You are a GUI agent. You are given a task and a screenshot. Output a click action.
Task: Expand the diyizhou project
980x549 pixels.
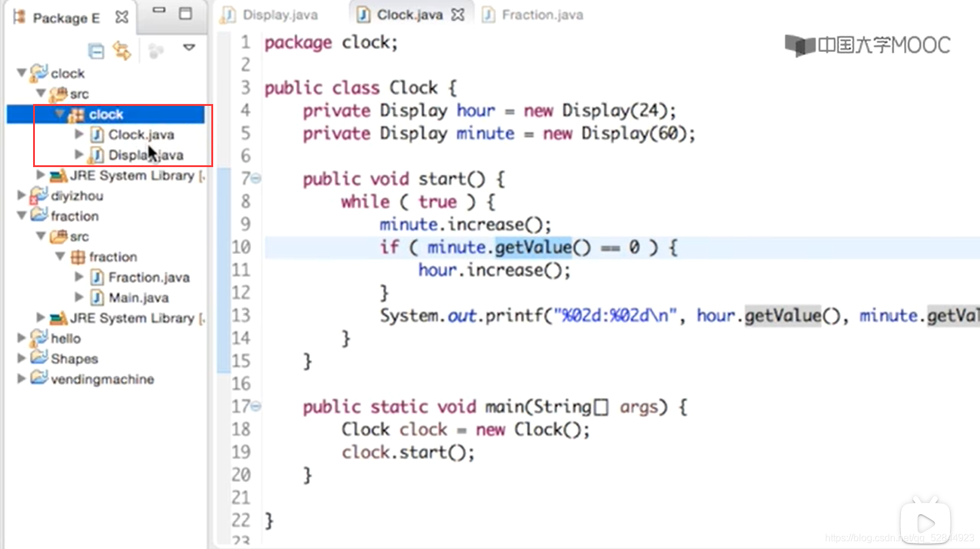[21, 195]
